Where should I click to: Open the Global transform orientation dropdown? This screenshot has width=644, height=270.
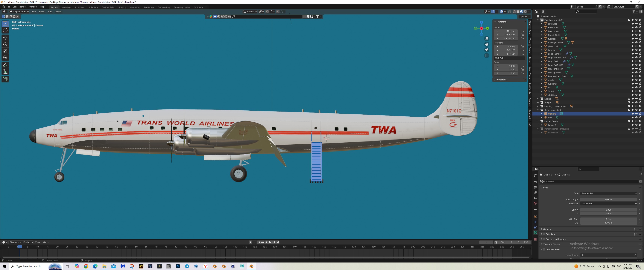(250, 11)
